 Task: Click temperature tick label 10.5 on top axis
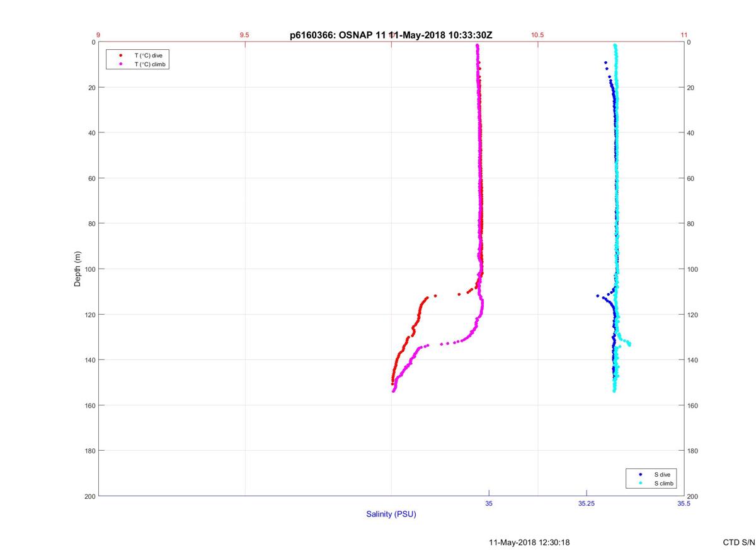[x=537, y=35]
